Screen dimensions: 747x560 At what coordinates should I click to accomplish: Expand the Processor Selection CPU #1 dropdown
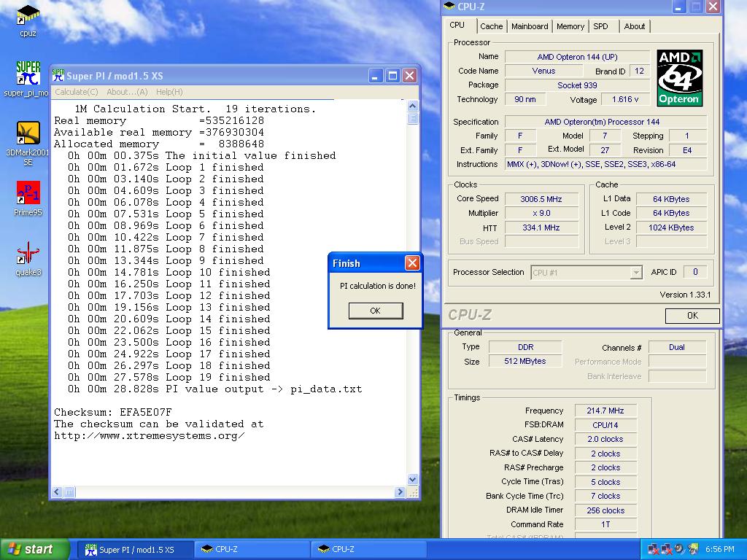[x=636, y=273]
